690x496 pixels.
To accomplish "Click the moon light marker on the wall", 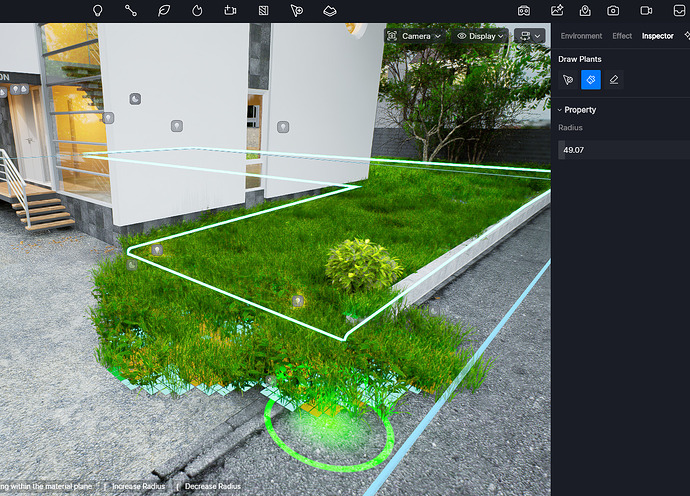I will point(135,99).
